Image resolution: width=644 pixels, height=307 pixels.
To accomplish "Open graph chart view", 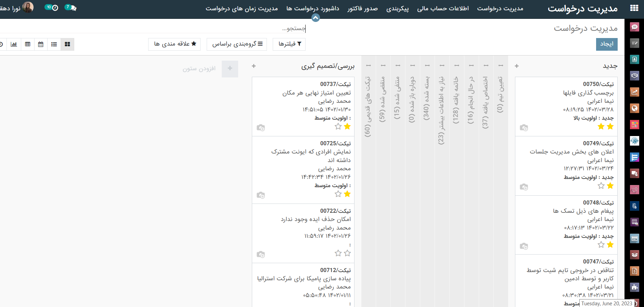I will pyautogui.click(x=14, y=44).
